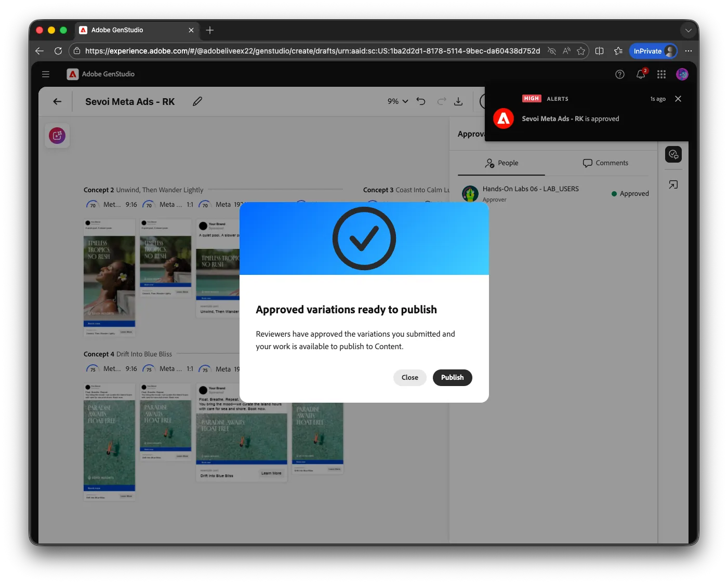Switch to the People tab

(x=501, y=163)
